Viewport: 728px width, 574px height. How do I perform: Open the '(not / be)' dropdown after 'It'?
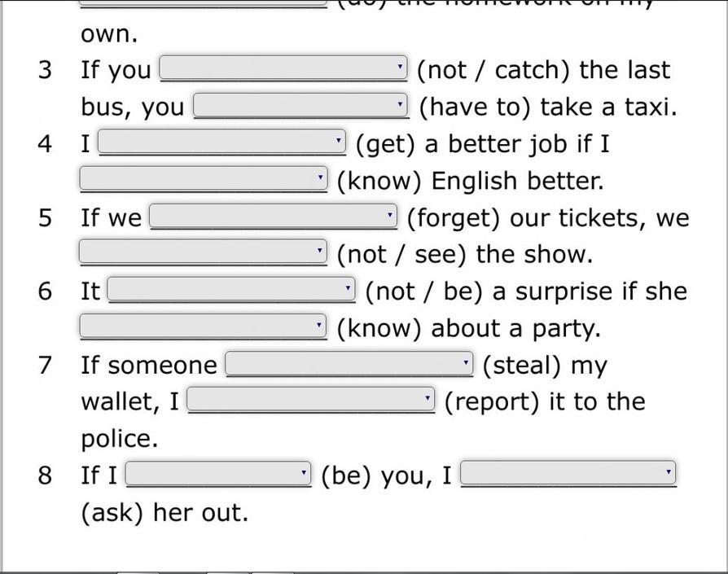(232, 291)
